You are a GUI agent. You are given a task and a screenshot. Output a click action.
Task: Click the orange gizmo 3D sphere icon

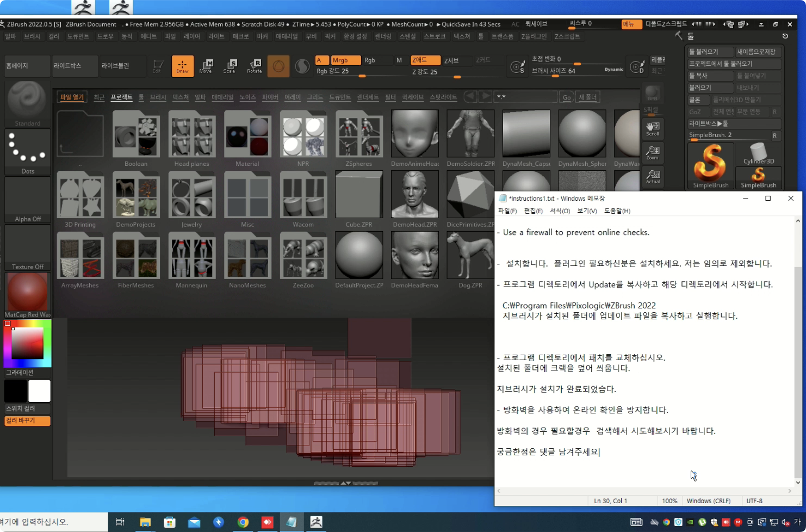pyautogui.click(x=278, y=66)
